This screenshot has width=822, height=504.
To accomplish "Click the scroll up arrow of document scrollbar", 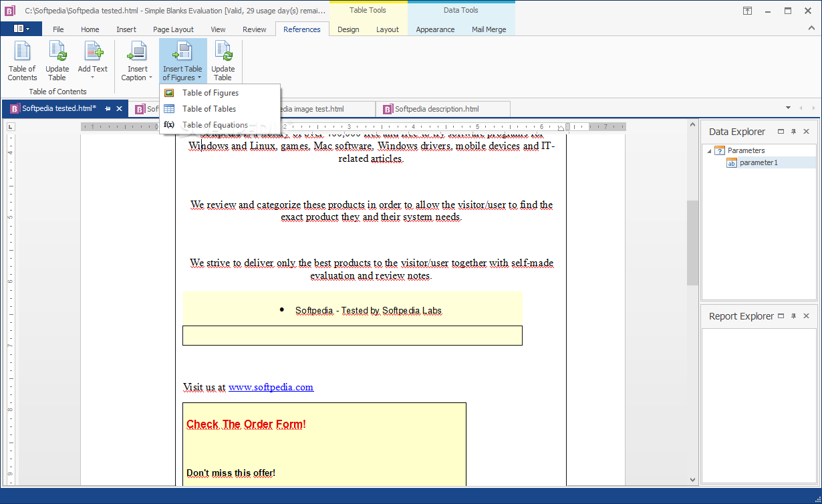I will pyautogui.click(x=692, y=126).
